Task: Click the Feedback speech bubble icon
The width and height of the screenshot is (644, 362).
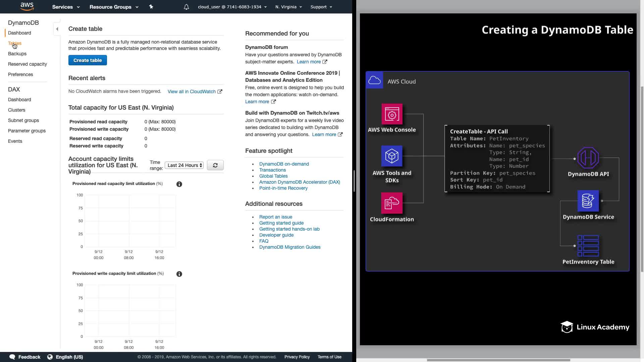Action: 12,357
